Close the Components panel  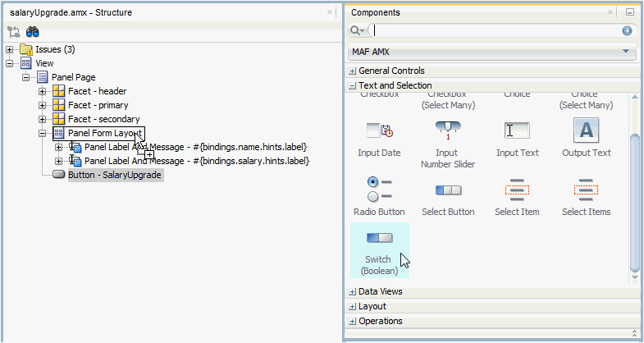click(x=610, y=12)
